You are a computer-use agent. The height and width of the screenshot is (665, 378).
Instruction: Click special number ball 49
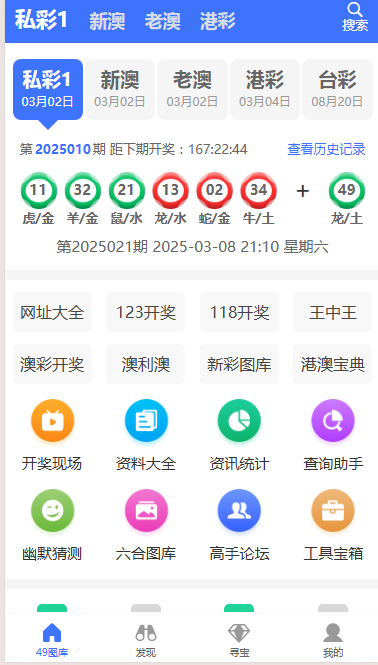pos(347,190)
